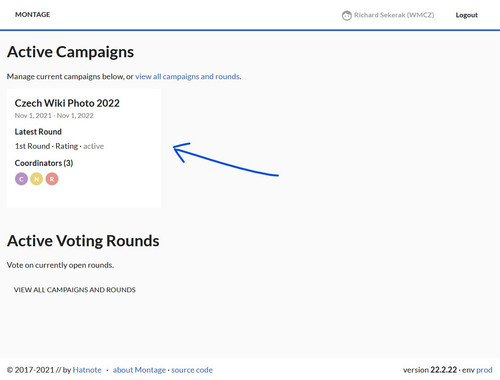Click the 1st Round Rating active entry

59,146
